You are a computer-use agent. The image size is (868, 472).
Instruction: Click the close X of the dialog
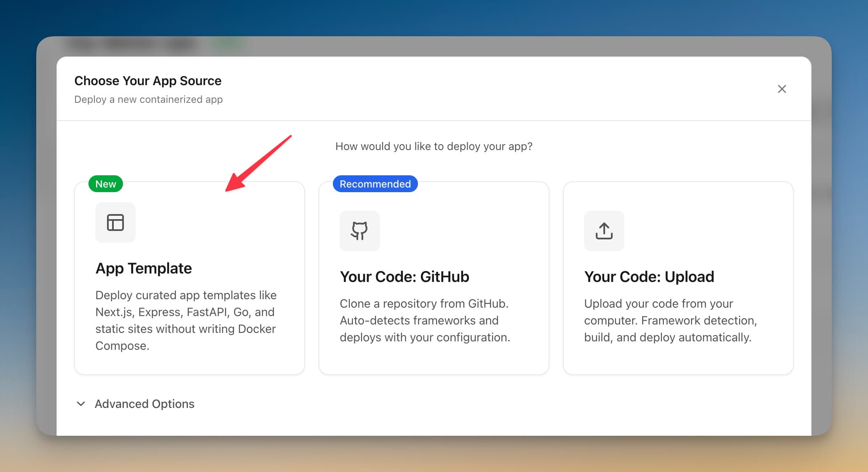point(782,89)
